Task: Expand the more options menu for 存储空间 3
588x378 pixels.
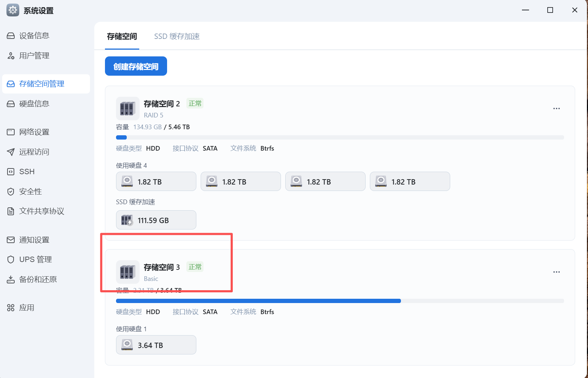Action: click(x=556, y=272)
